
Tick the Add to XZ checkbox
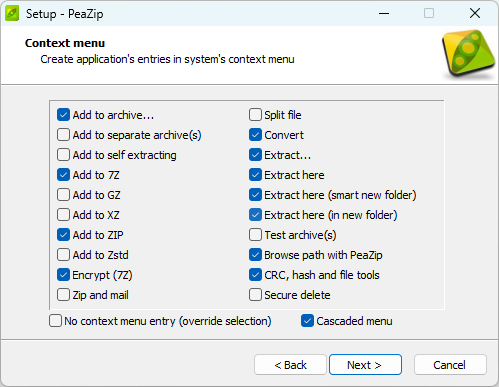63,215
